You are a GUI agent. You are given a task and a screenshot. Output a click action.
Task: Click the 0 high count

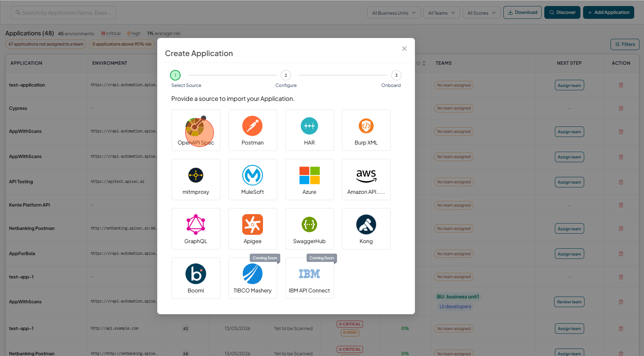[x=134, y=33]
